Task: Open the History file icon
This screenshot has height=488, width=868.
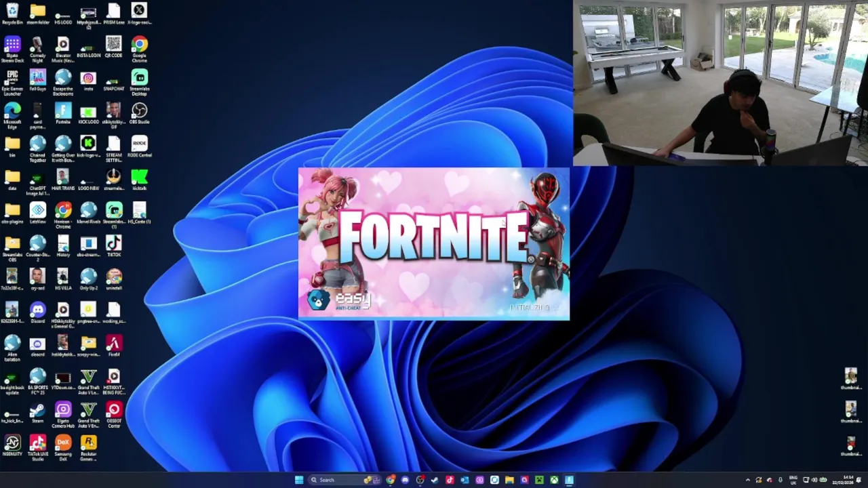Action: click(x=63, y=246)
